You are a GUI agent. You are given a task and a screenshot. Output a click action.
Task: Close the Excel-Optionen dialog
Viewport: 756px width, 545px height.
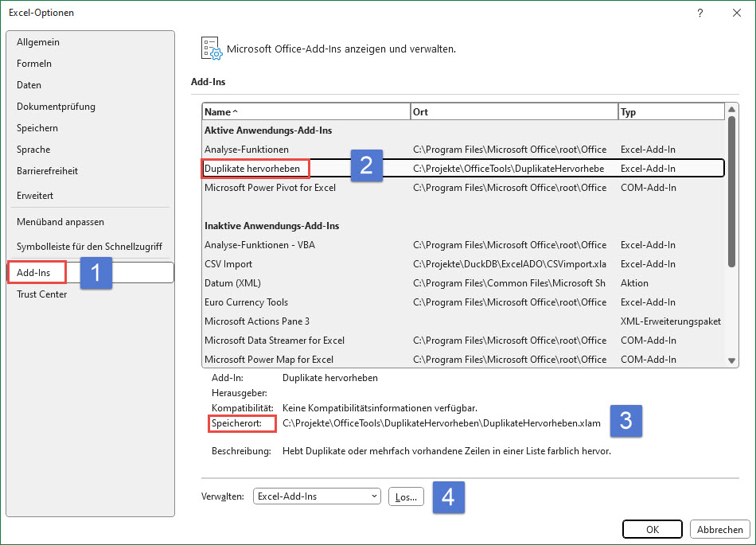coord(737,13)
